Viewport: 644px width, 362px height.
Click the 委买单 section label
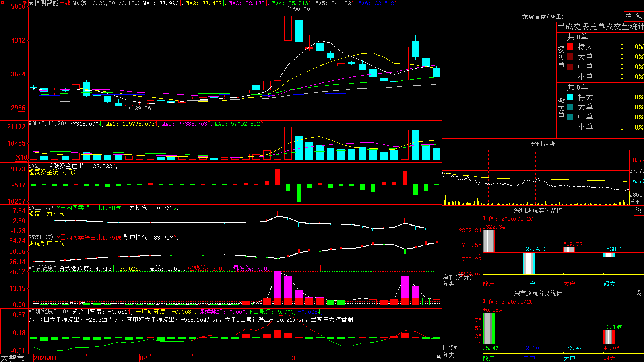(561, 57)
